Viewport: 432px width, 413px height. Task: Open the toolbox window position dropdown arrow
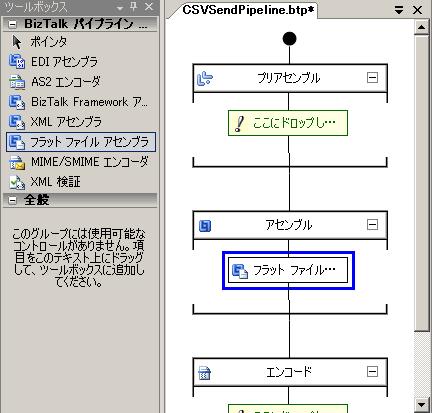point(120,8)
